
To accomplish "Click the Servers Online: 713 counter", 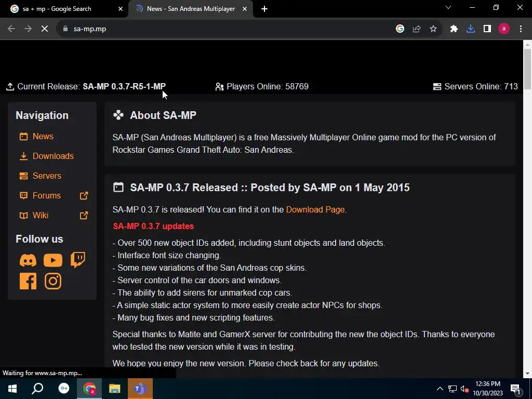I will click(475, 87).
